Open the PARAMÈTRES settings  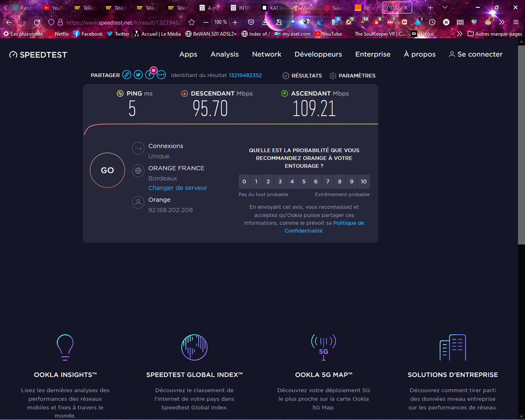[353, 76]
